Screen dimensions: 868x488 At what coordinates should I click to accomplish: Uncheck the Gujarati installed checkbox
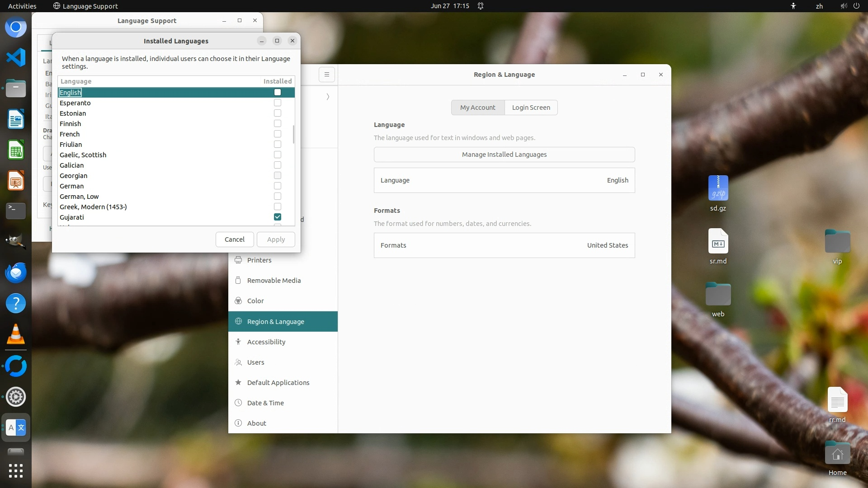278,217
